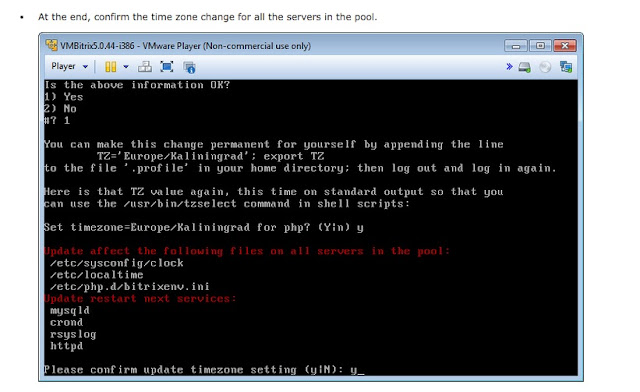The height and width of the screenshot is (392, 640).
Task: Click the 'httpd' service entry
Action: 67,346
